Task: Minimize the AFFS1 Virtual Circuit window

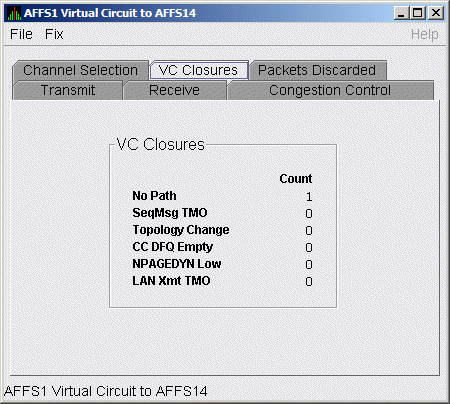Action: (401, 13)
